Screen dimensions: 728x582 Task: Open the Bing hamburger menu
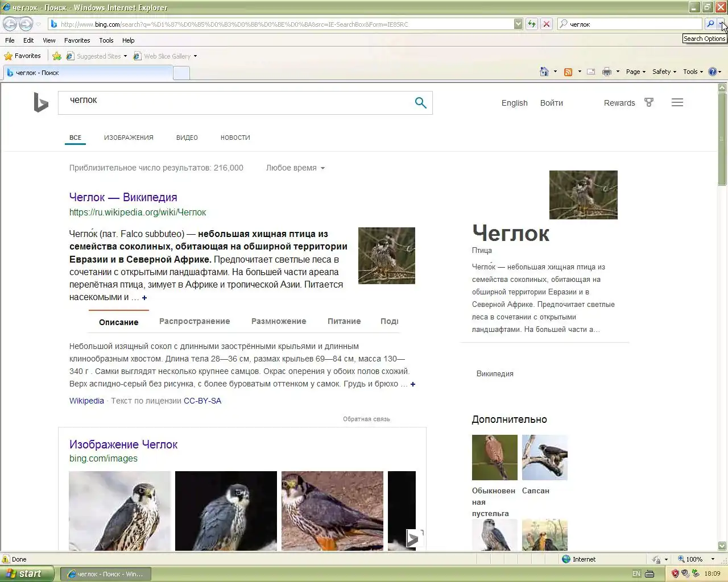tap(677, 102)
